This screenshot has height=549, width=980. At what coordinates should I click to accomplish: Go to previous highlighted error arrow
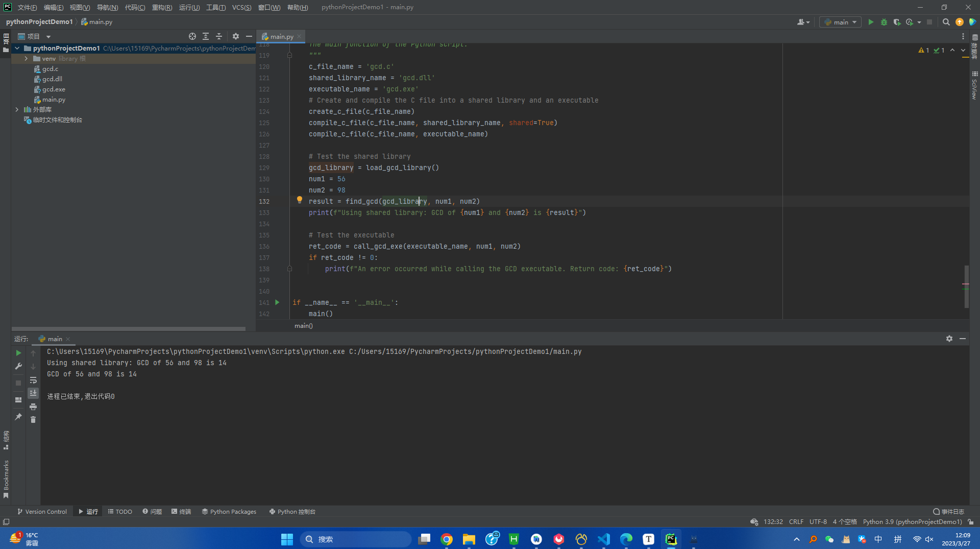pyautogui.click(x=952, y=50)
